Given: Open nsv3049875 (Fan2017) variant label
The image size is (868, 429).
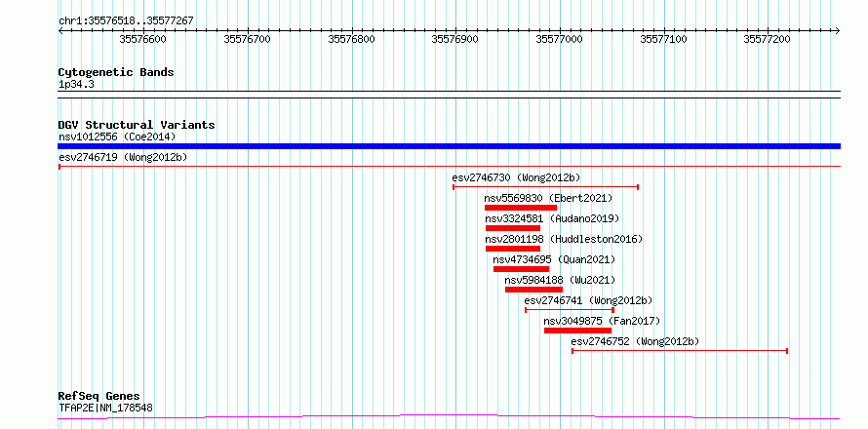Looking at the screenshot, I should coord(602,321).
